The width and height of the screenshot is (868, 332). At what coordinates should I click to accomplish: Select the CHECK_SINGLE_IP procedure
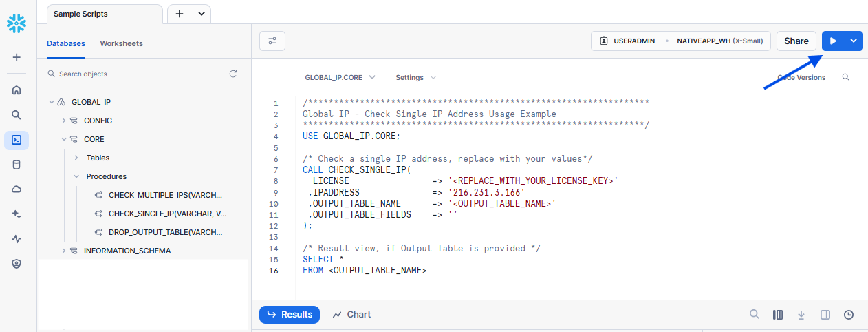[x=167, y=214]
